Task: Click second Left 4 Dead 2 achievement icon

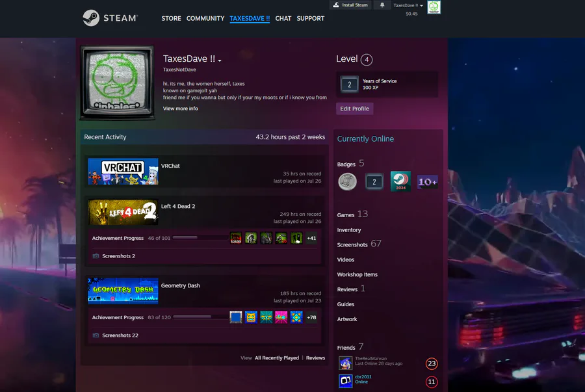Action: tap(251, 238)
